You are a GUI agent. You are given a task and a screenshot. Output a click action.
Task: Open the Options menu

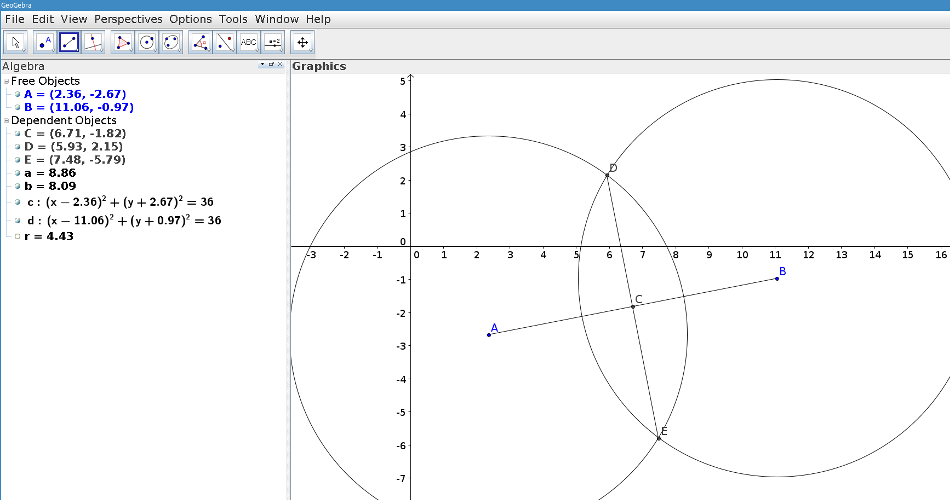click(190, 19)
